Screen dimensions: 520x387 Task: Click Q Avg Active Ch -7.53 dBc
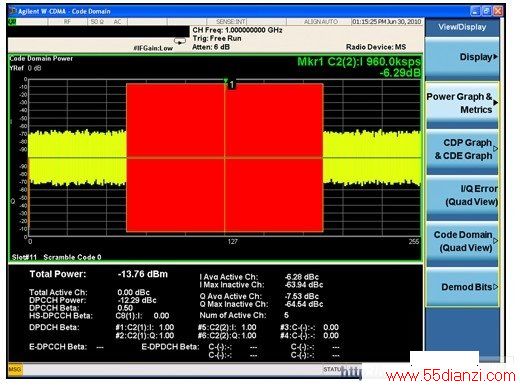[x=302, y=296]
